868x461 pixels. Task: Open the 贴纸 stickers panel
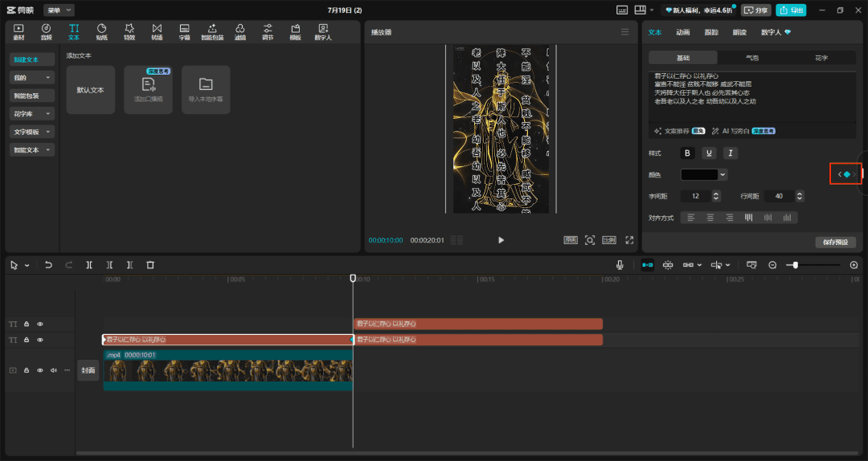click(101, 31)
